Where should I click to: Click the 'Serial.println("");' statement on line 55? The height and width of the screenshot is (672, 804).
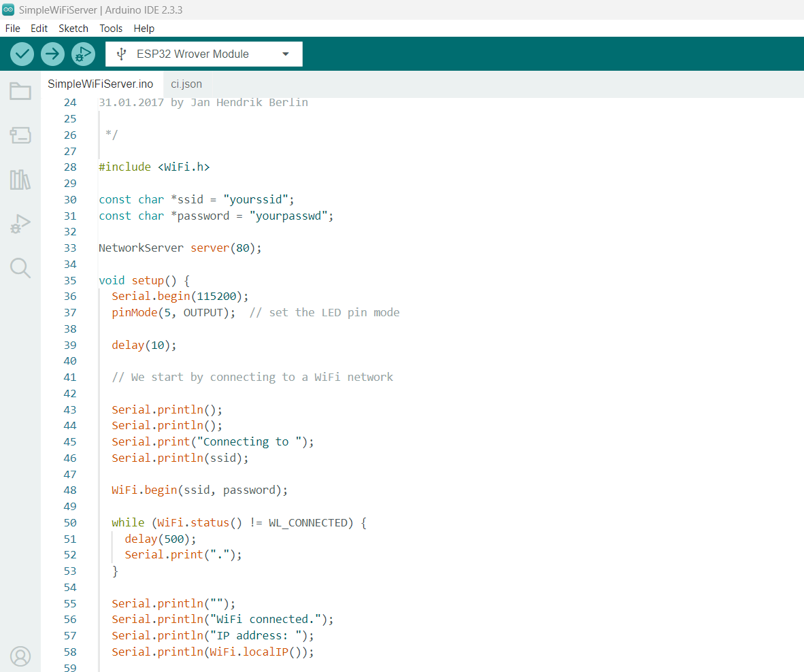173,603
